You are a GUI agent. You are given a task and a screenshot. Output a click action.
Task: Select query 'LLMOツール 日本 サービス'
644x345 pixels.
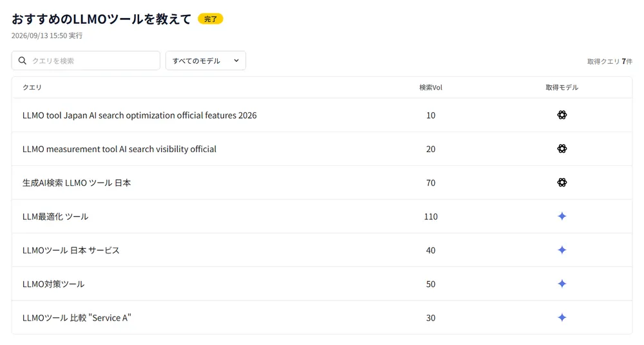tap(71, 250)
